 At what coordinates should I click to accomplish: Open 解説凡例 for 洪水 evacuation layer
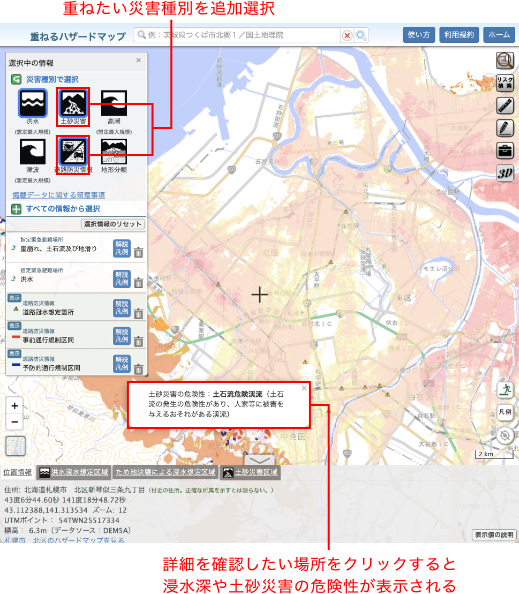click(122, 278)
